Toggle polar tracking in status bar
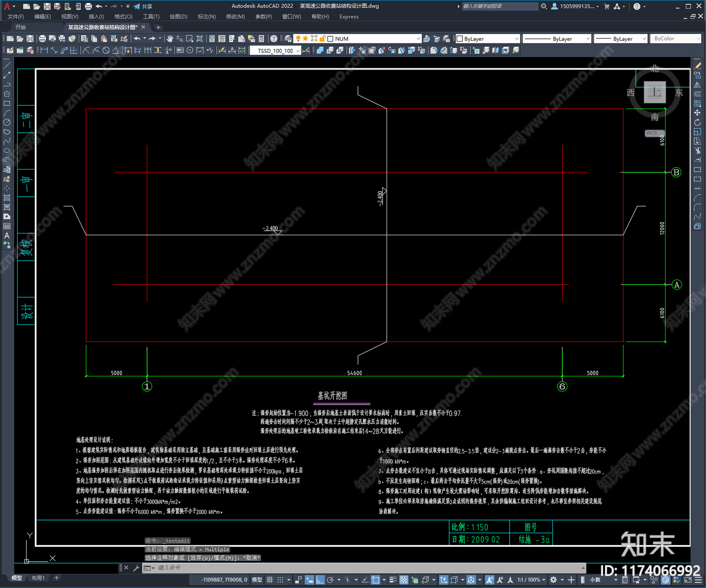Screen dimensions: 706x588 coord(330,580)
